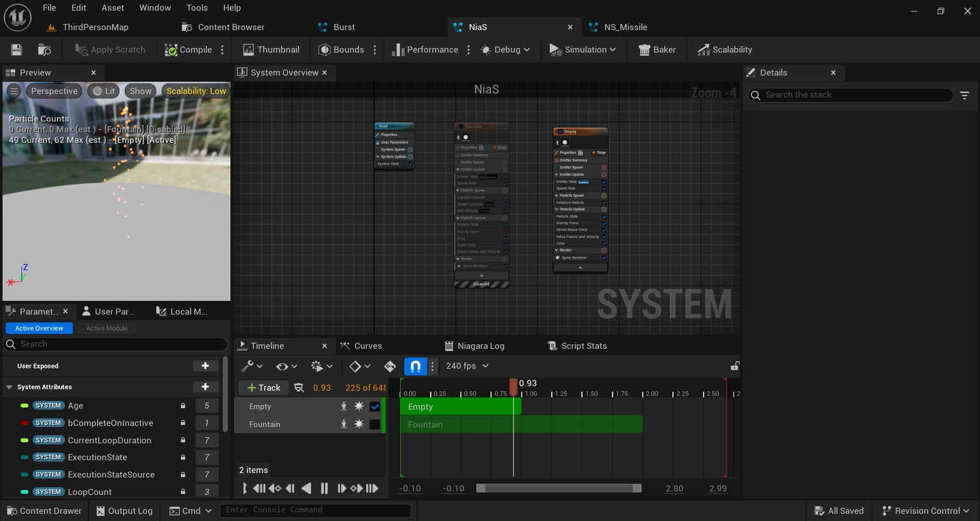
Task: Click the green Empty clip bar in timeline
Action: click(461, 406)
